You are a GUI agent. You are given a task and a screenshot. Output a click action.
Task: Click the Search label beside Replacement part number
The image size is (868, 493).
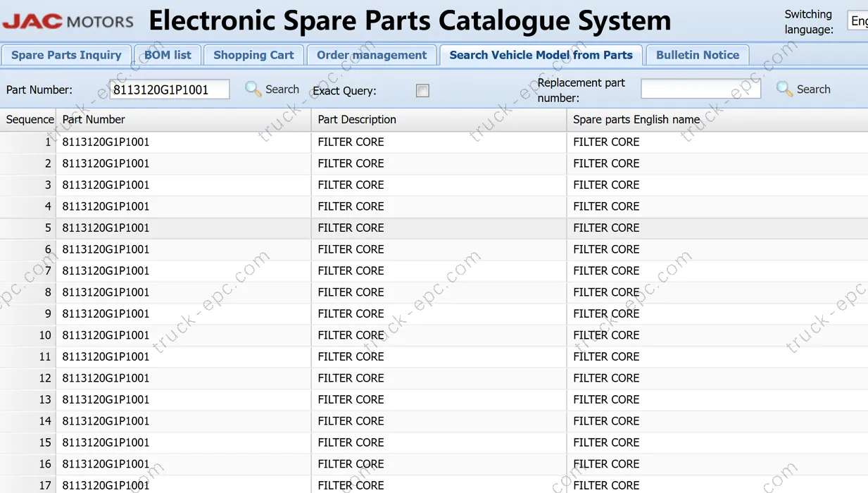pyautogui.click(x=814, y=89)
